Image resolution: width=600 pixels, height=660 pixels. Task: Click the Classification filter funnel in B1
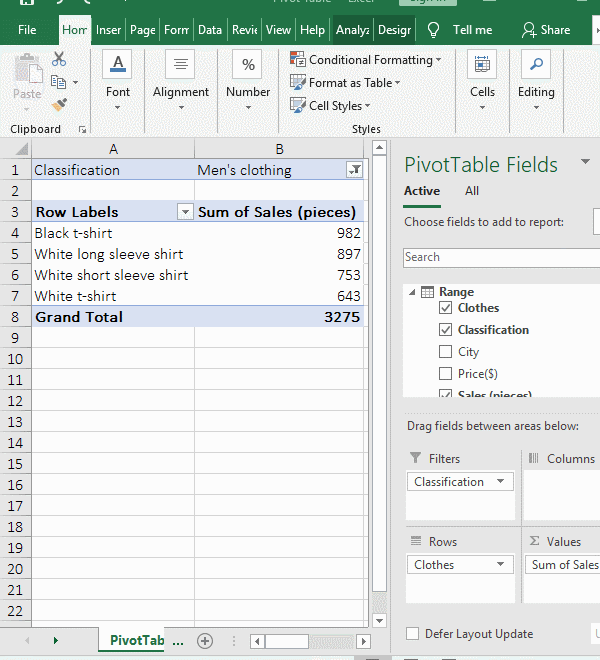[x=355, y=170]
